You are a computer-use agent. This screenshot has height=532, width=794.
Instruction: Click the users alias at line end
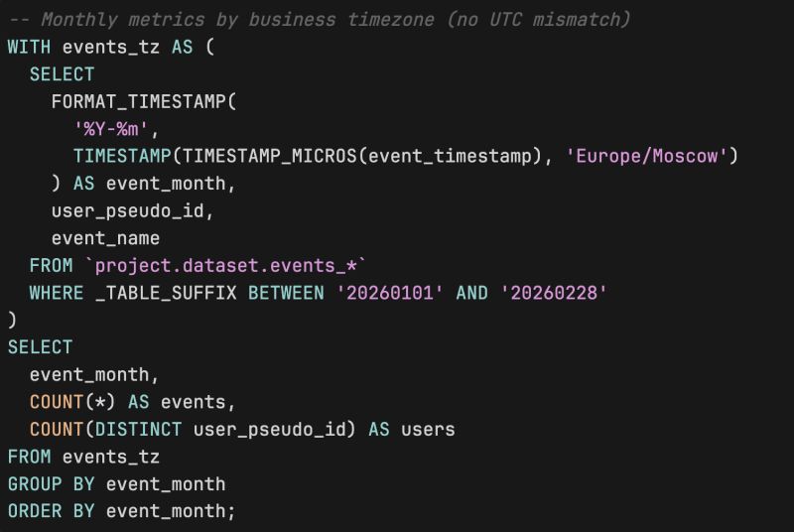coord(428,429)
